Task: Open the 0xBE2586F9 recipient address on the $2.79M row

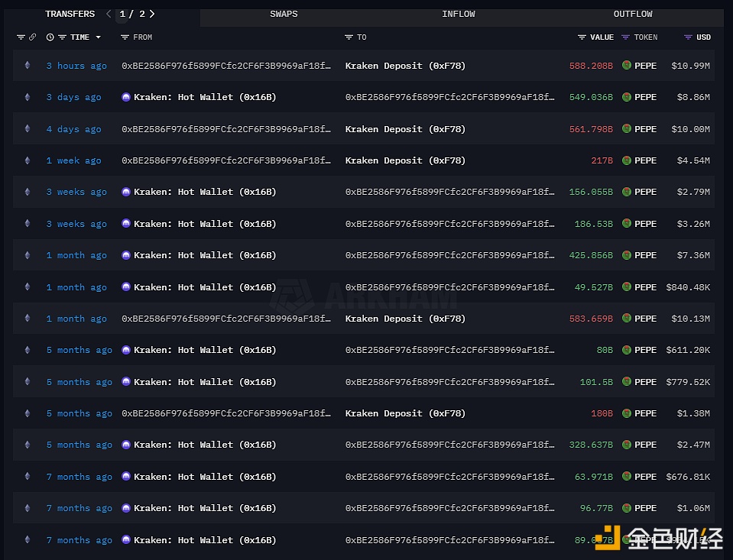Action: tap(449, 192)
